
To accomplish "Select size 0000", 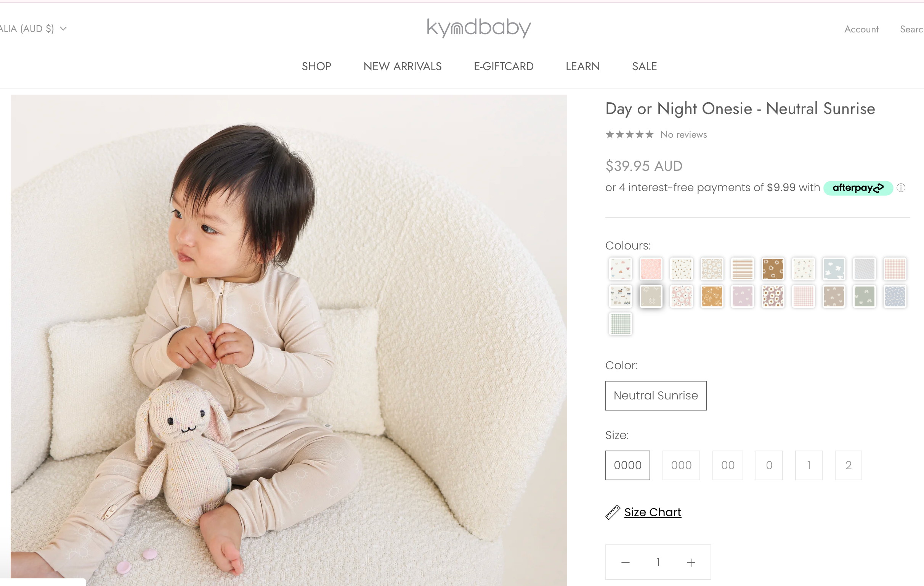I will tap(627, 465).
